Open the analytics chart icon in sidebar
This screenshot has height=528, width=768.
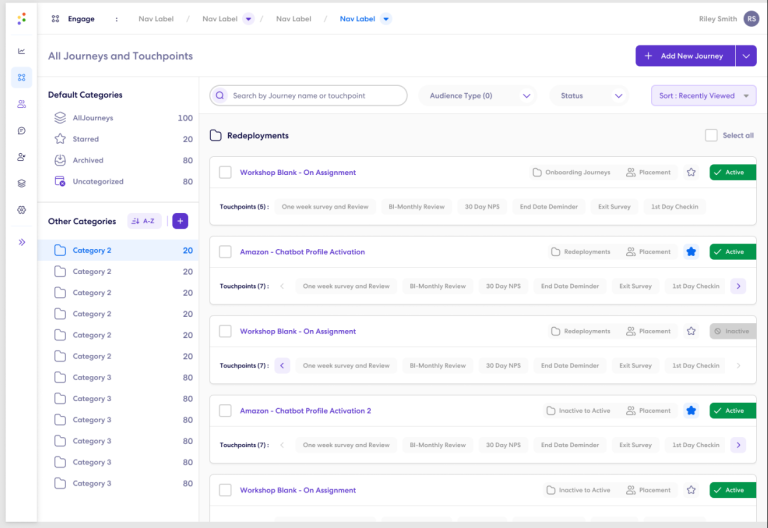tap(22, 51)
